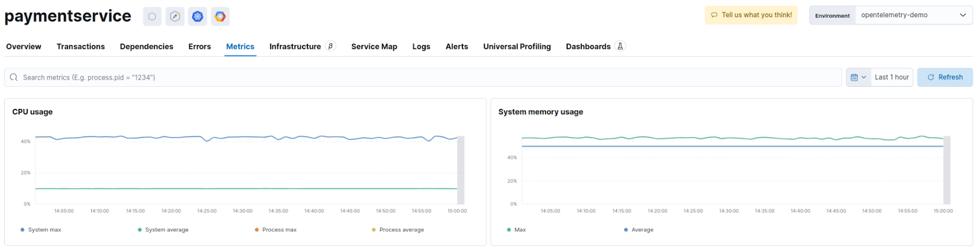Click the Google Cloud provider icon
This screenshot has height=252, width=980.
point(220,17)
